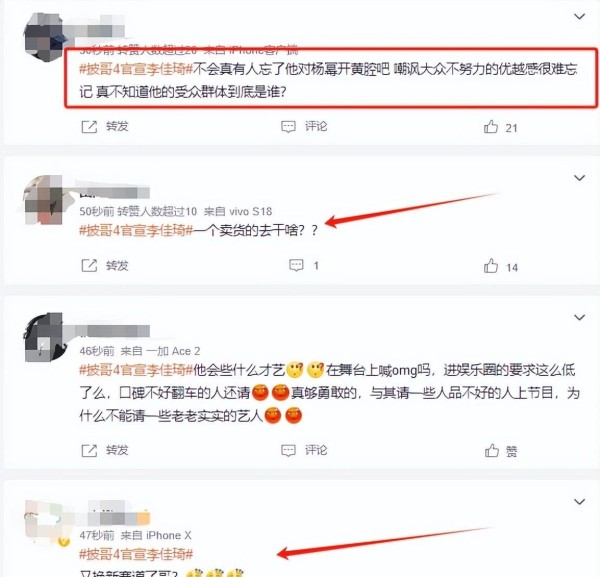Open the avatar of the vivo S18 poster

pyautogui.click(x=43, y=200)
